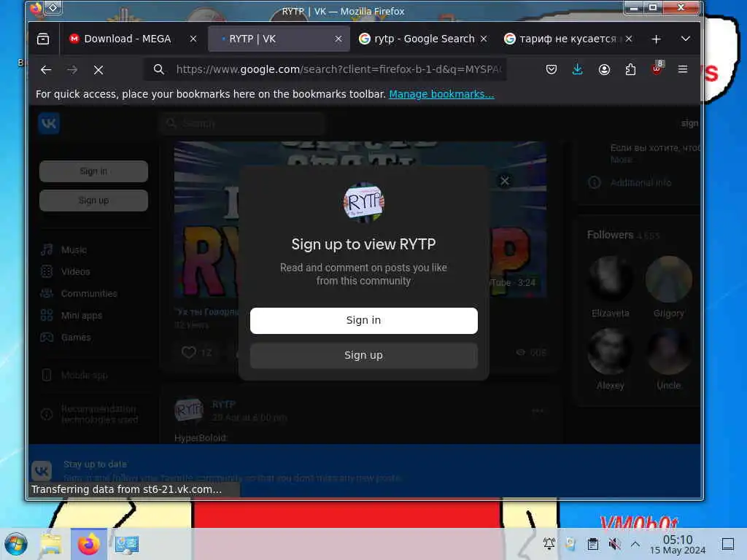Open Firefox View icon in tab bar

coord(43,39)
